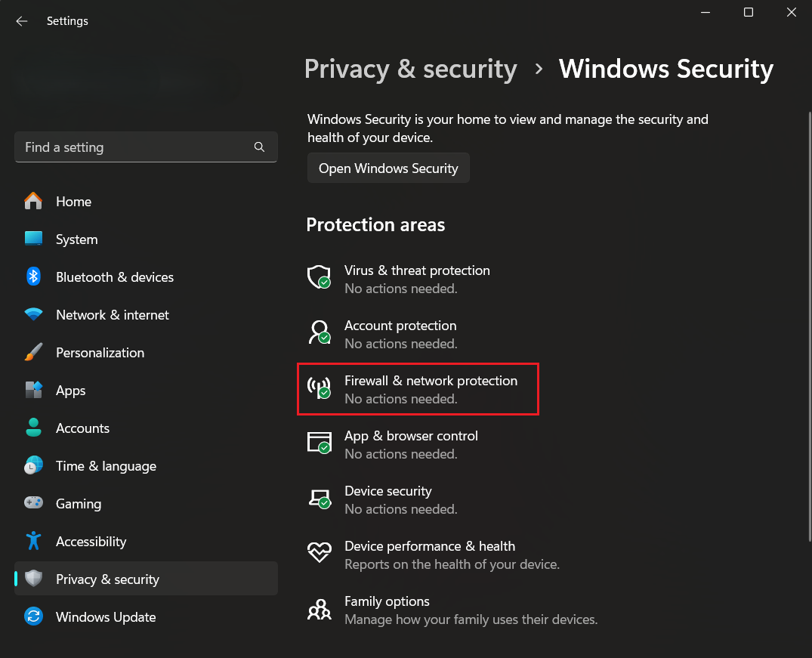Click the Virus & threat protection shield icon
The image size is (812, 658).
(319, 276)
